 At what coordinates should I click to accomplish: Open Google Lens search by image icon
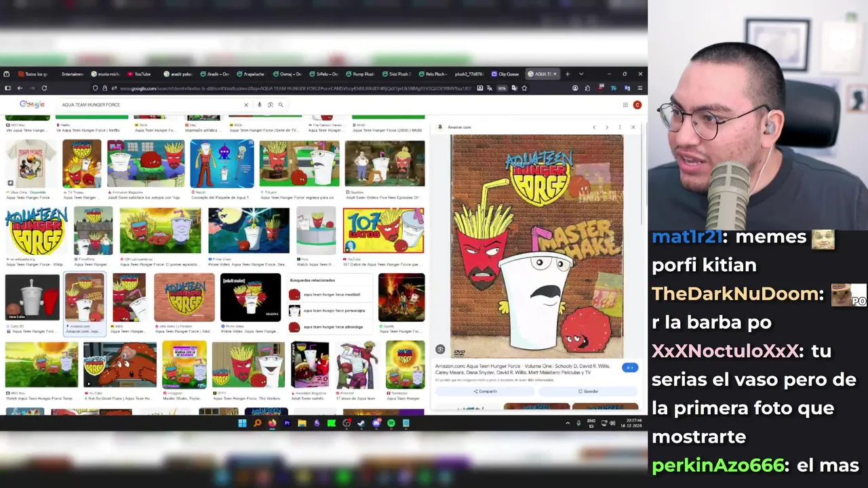click(270, 104)
